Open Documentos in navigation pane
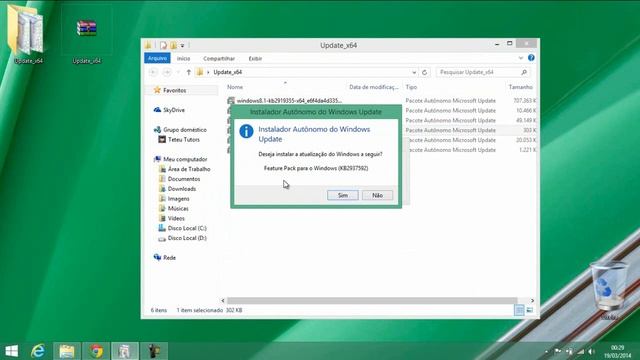 (x=184, y=179)
